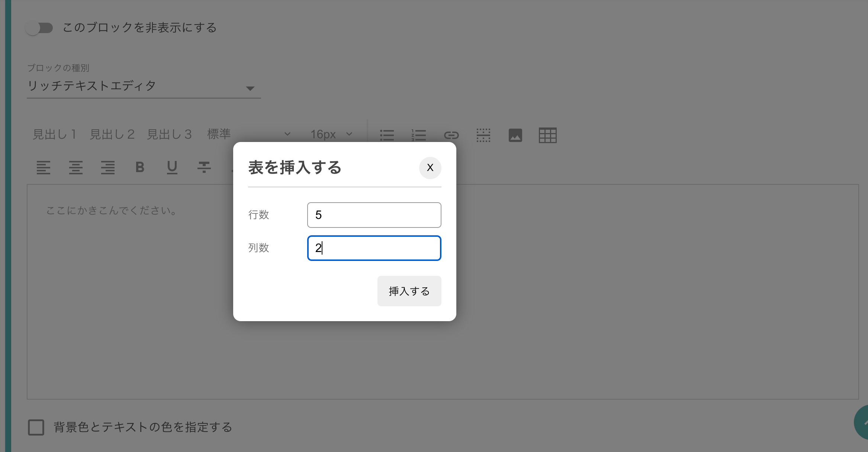Click the insert table grid icon

[547, 135]
